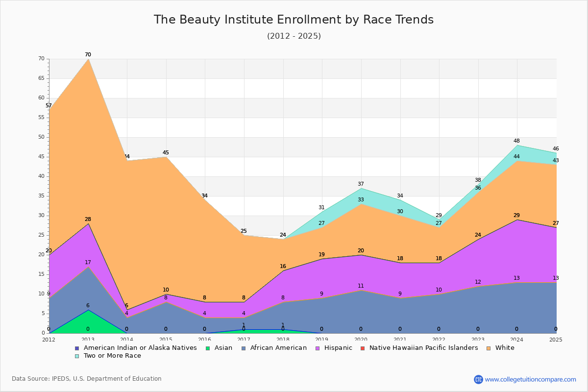The image size is (588, 392).
Task: Click the Hispanic purple legend swatch
Action: tap(318, 348)
